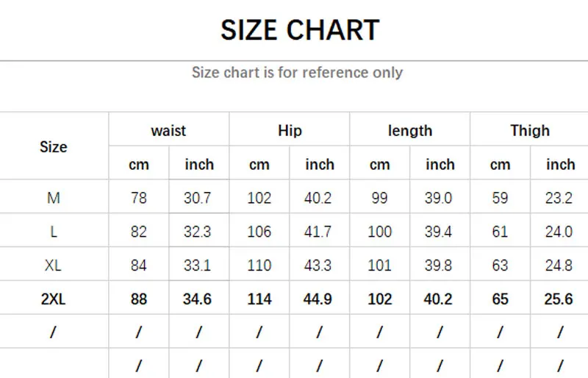Click the 2XL size row label
The image size is (588, 378).
54,299
